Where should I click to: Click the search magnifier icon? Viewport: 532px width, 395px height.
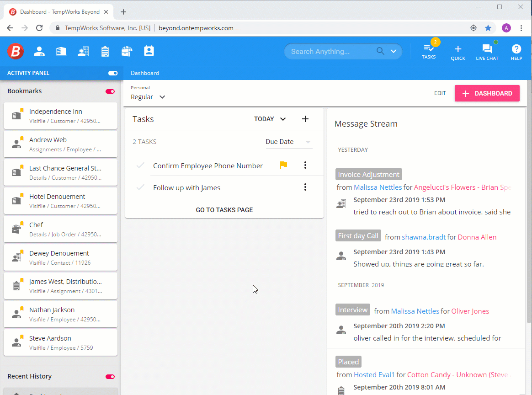[380, 51]
